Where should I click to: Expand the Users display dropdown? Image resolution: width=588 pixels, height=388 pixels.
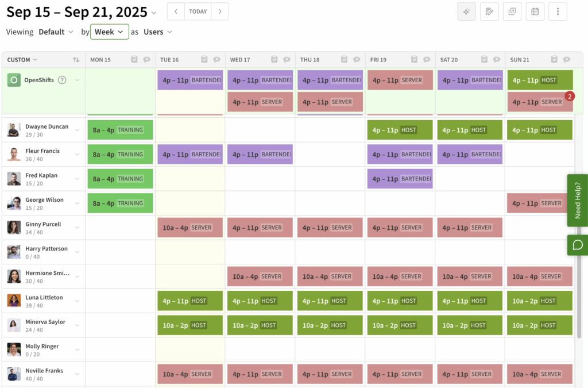158,32
